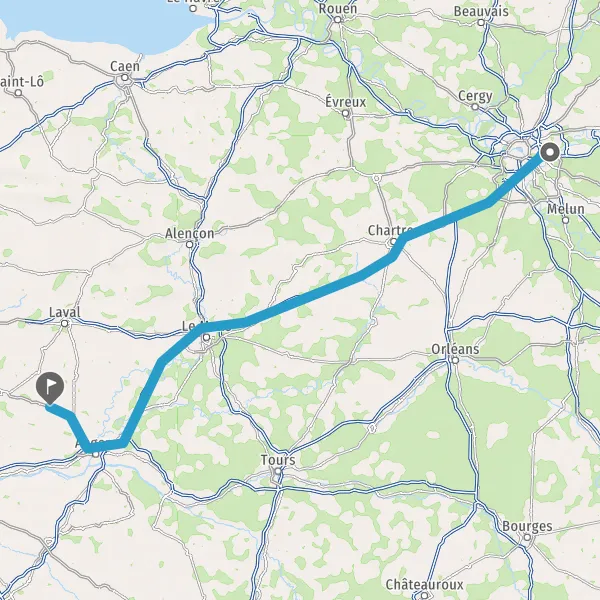Image resolution: width=600 pixels, height=600 pixels.
Task: Click the Angers city dot marker
Action: tap(95, 454)
